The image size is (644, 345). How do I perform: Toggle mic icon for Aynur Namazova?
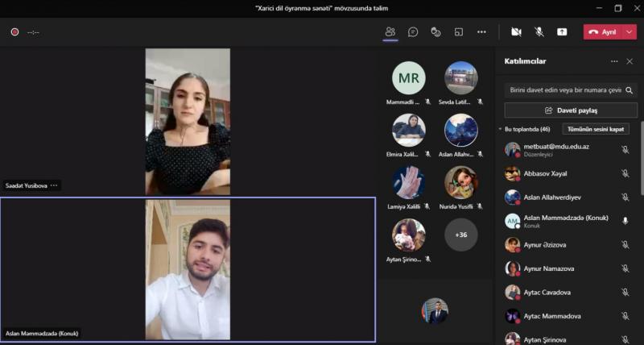[625, 268]
